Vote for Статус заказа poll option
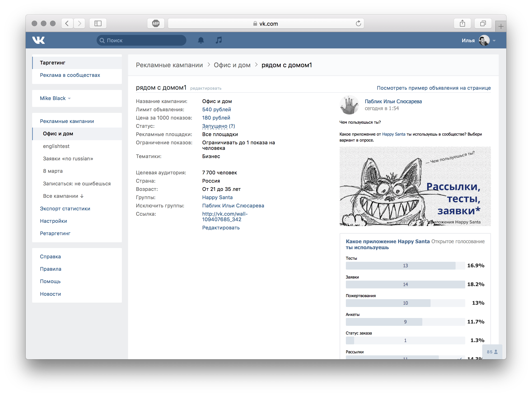 pyautogui.click(x=405, y=341)
